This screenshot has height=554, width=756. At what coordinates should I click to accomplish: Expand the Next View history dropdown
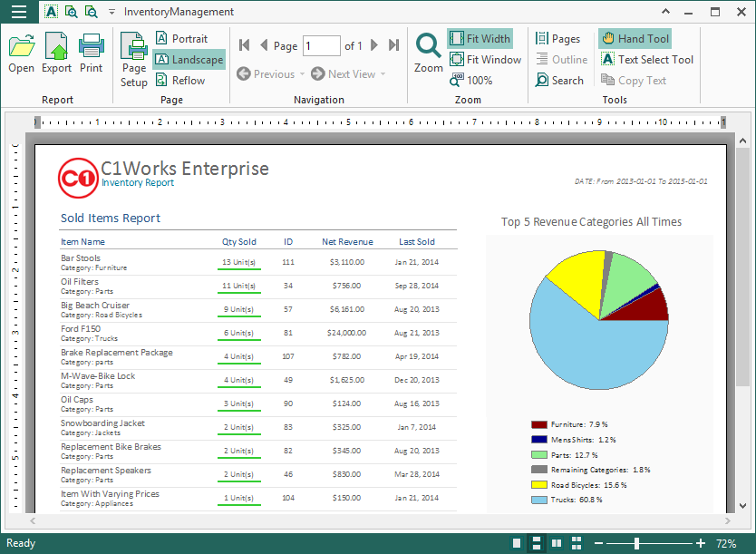pos(383,73)
